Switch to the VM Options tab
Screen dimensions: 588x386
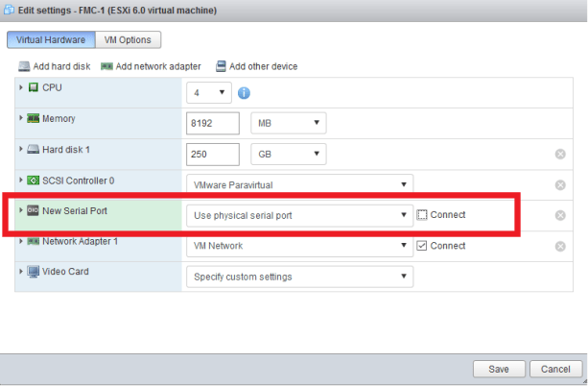[x=132, y=39]
